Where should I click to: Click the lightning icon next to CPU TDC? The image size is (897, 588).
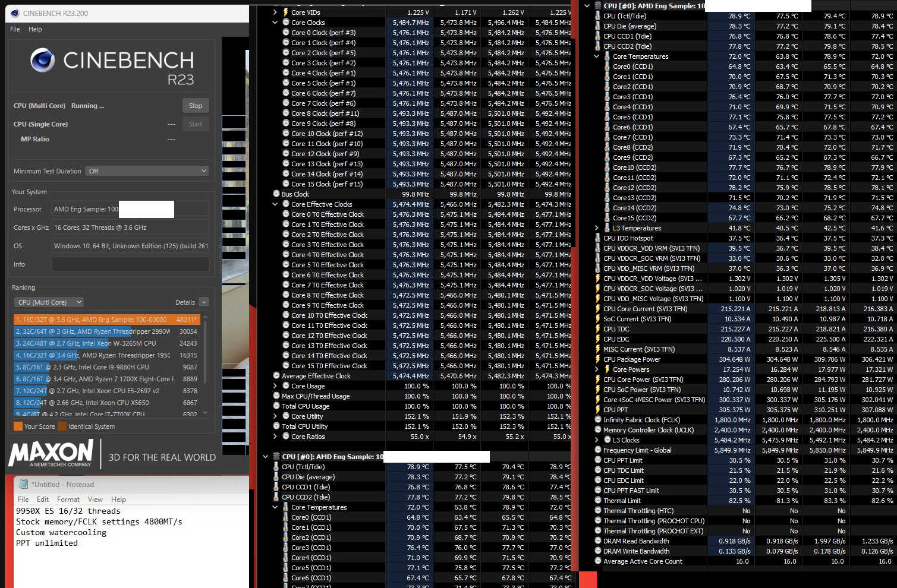coord(597,329)
